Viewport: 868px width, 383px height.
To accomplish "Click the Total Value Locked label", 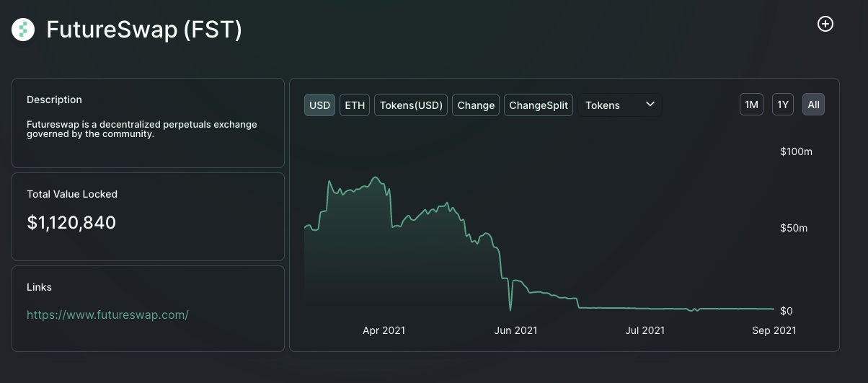I will (72, 194).
